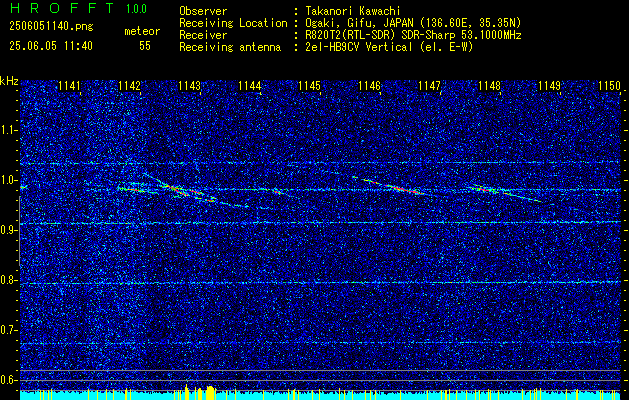
Task: Click the 0.9 kHz axis label
Action: [9, 230]
